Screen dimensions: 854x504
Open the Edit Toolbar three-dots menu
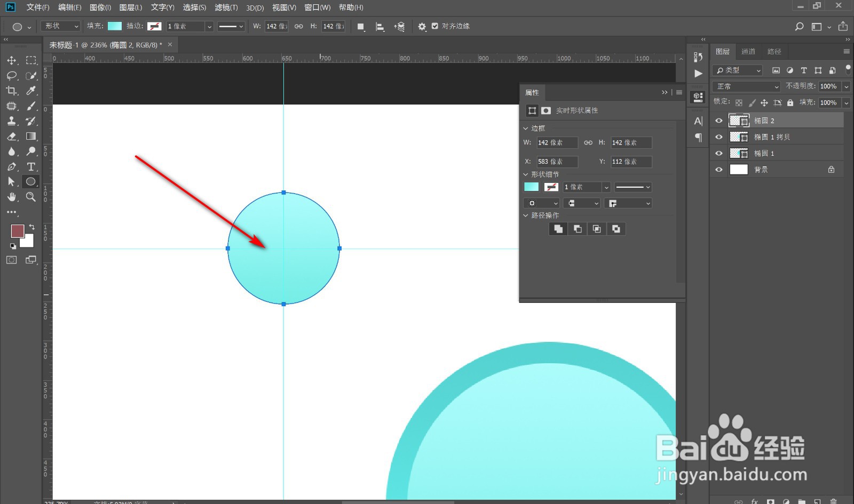click(x=12, y=212)
